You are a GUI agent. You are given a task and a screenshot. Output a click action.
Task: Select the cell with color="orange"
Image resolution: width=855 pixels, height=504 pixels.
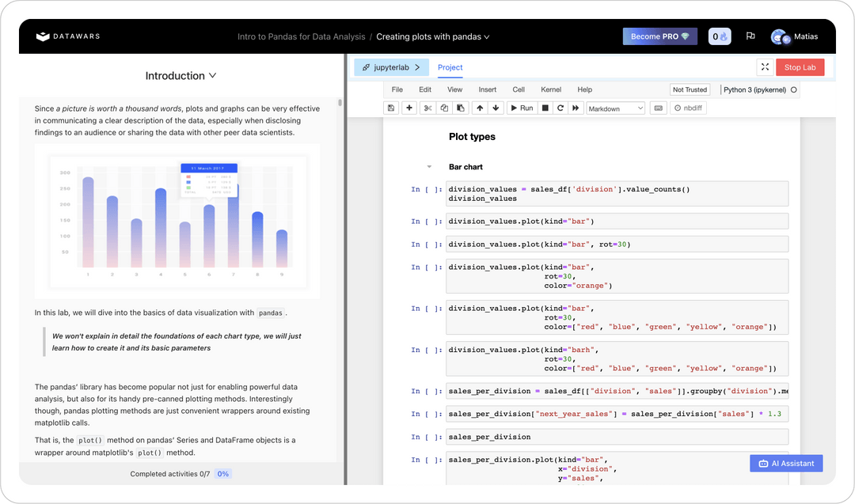point(617,276)
